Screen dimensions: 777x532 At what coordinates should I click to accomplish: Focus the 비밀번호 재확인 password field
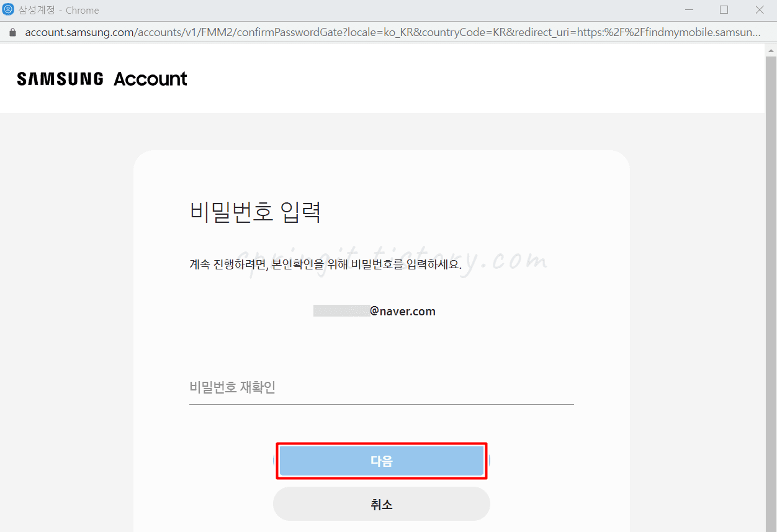pos(382,388)
